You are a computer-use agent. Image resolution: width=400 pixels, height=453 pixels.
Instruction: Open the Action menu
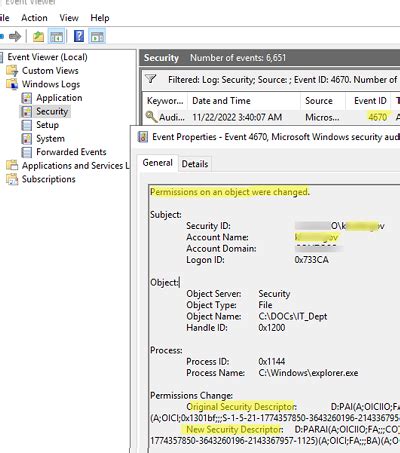34,18
